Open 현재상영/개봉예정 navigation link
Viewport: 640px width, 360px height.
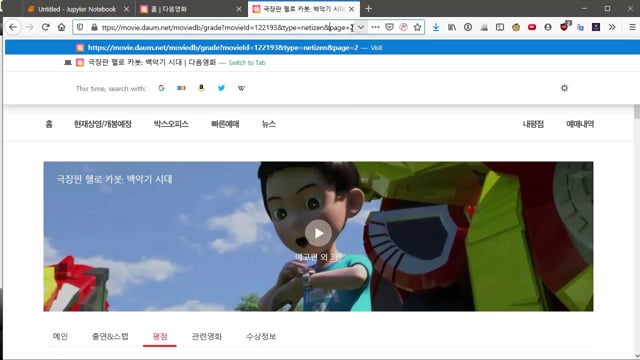pyautogui.click(x=102, y=124)
